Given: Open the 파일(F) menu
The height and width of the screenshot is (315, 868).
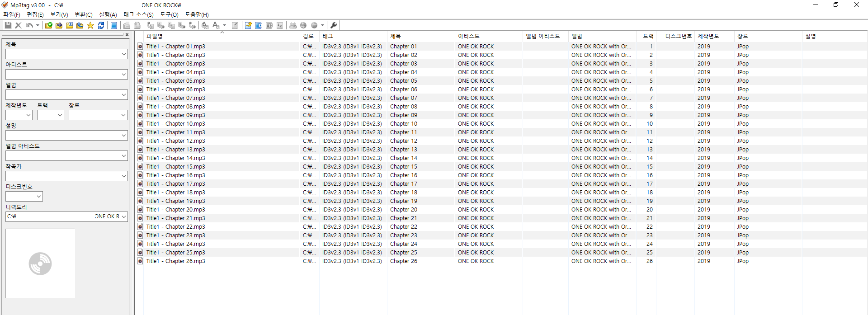Looking at the screenshot, I should (12, 14).
